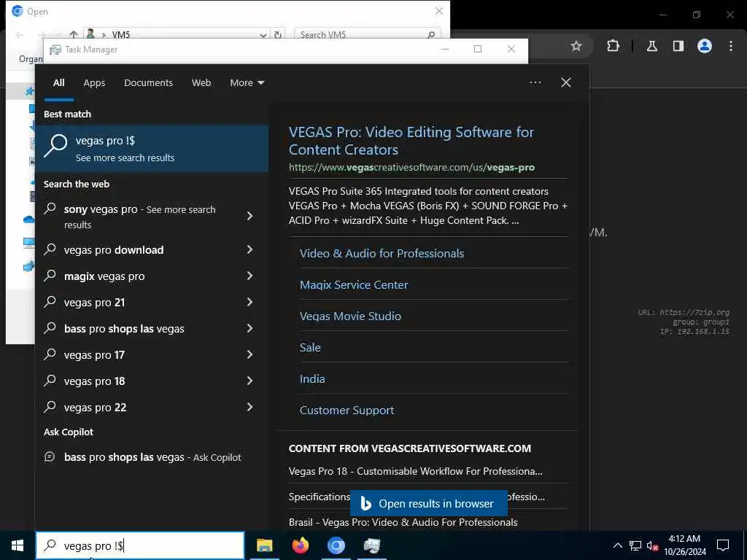Open Vegas Pro 18 Customisable Workflow result
Viewport: 747px width, 560px height.
[x=415, y=472]
